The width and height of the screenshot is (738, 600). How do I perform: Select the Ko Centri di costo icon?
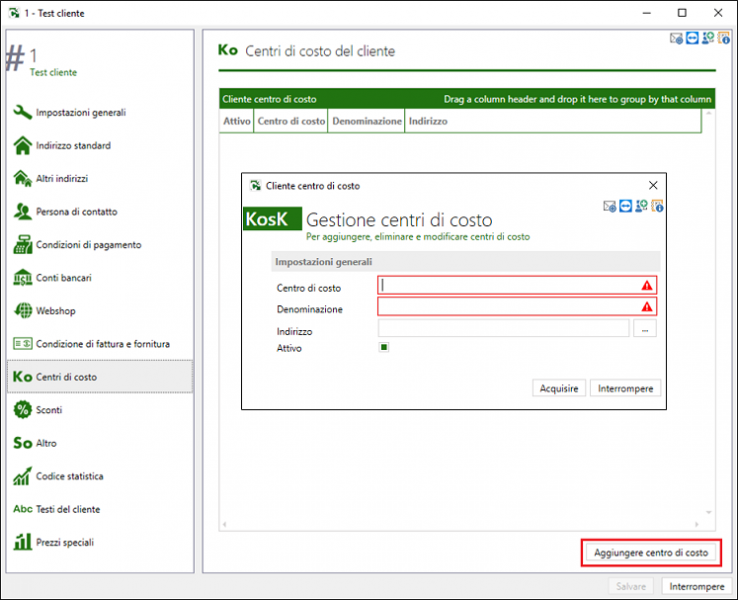pos(23,376)
